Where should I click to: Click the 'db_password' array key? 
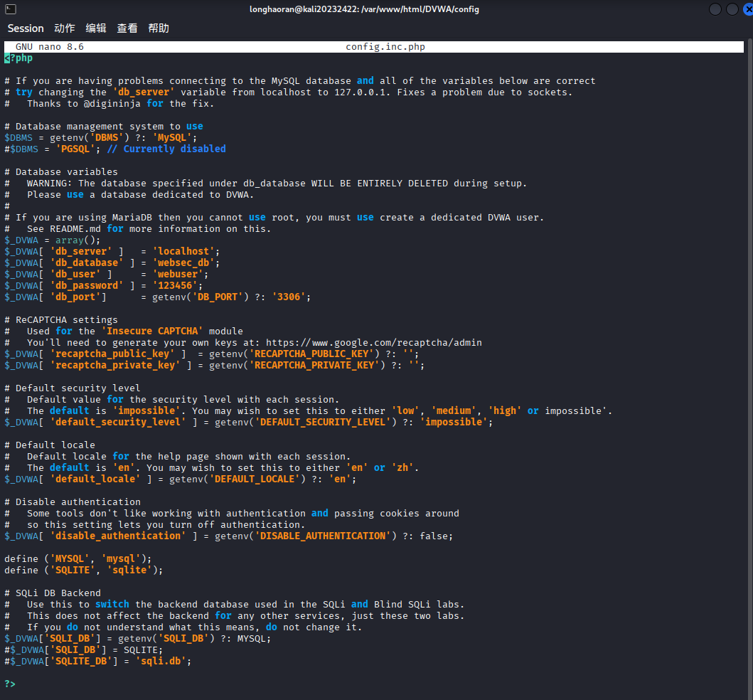(x=87, y=285)
